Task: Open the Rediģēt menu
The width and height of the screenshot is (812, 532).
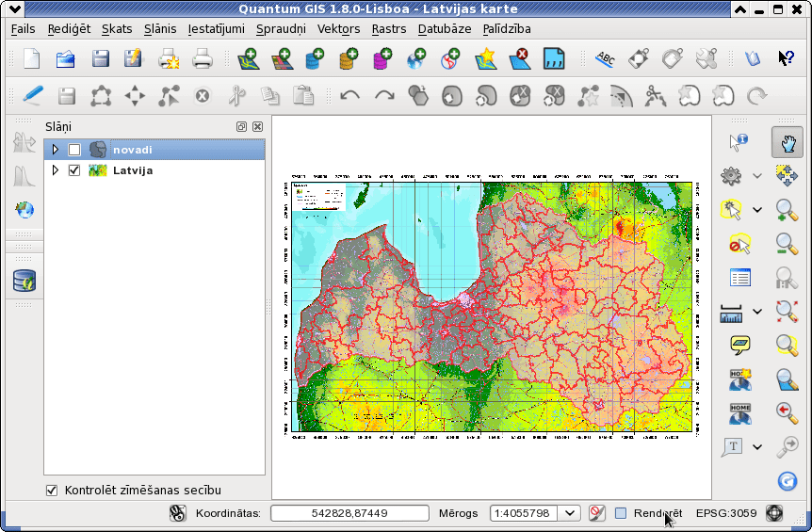Action: pyautogui.click(x=69, y=29)
